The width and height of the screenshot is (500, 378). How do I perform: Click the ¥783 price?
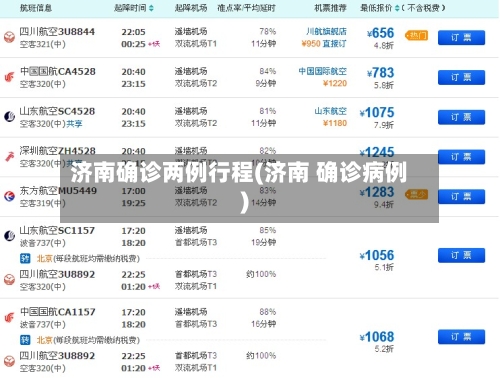tap(381, 73)
